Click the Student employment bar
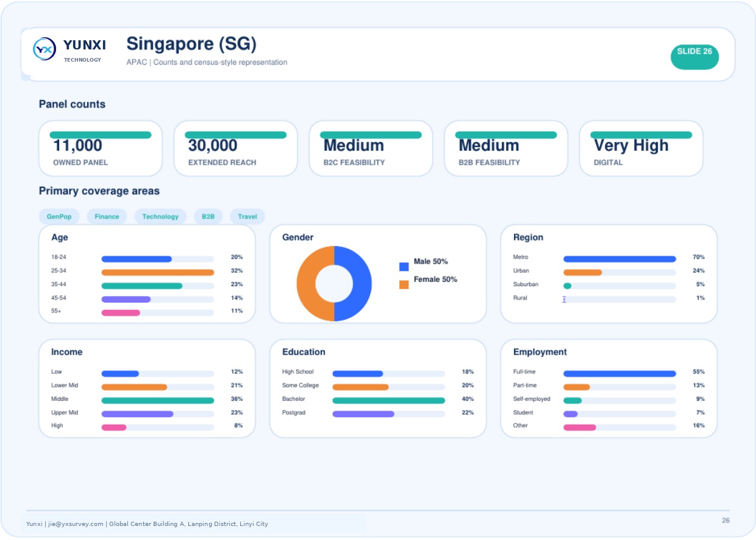Image resolution: width=756 pixels, height=540 pixels. (571, 414)
